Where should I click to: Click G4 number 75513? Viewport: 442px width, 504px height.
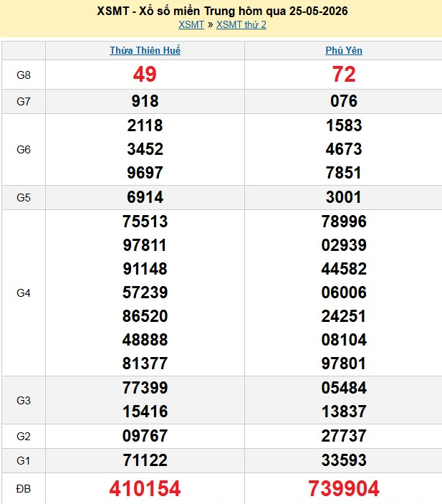coord(145,222)
